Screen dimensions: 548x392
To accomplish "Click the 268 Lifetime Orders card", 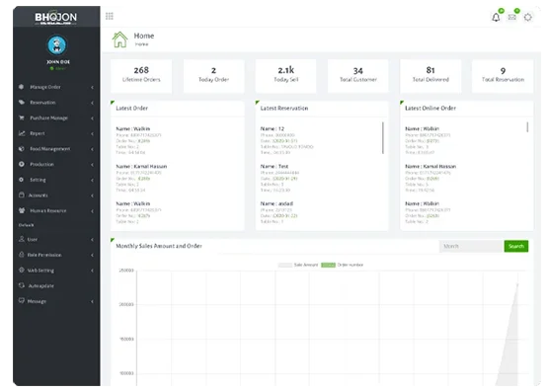I will [x=141, y=76].
